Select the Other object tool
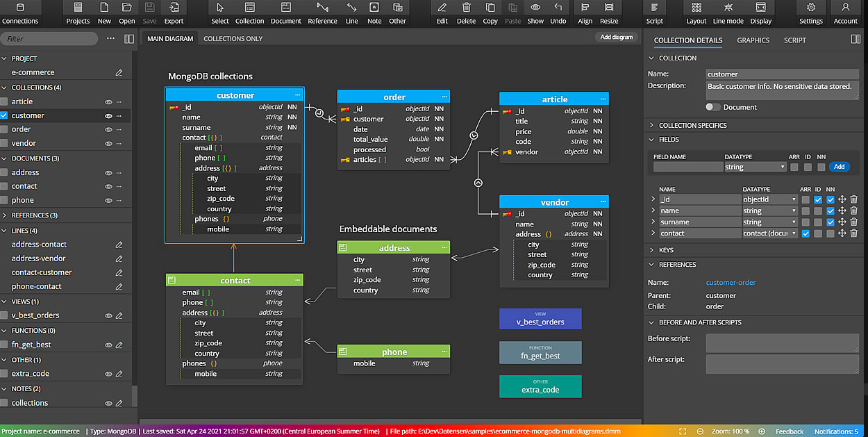868x437 pixels. [x=397, y=13]
